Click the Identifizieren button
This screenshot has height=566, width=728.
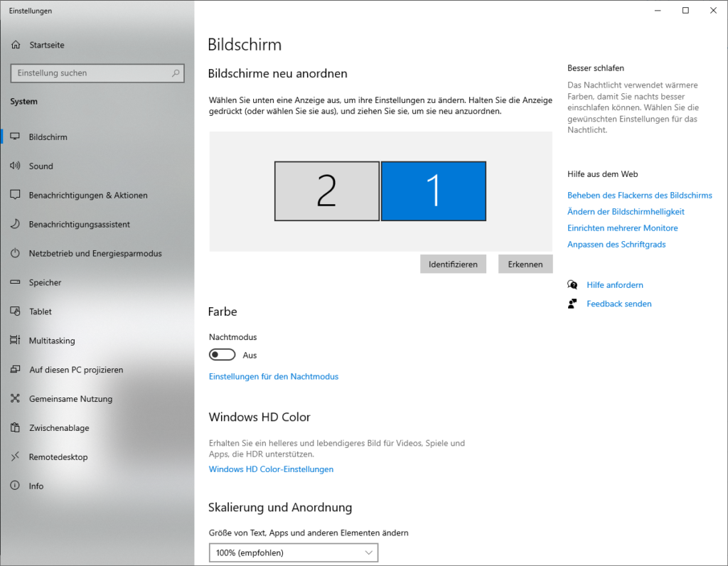[x=453, y=264]
